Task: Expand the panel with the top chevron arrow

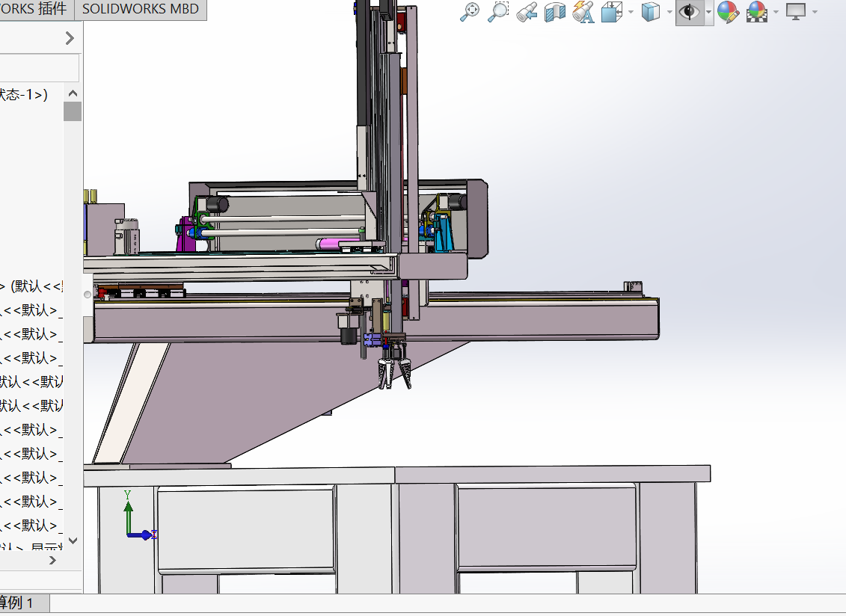Action: pyautogui.click(x=70, y=38)
